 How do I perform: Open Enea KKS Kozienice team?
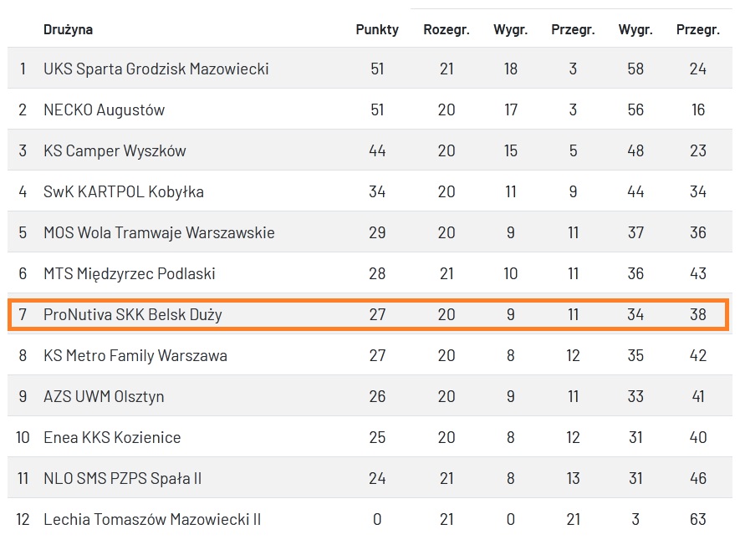point(112,437)
